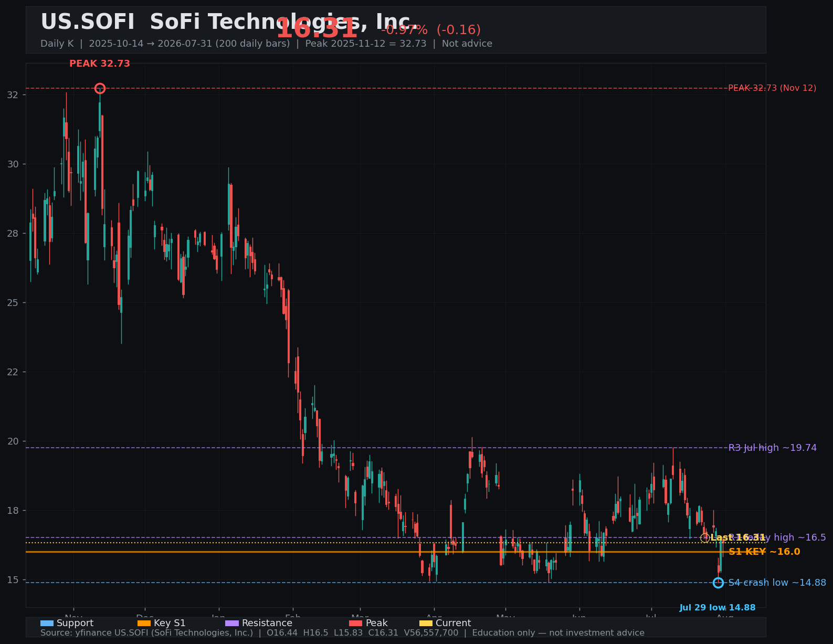This screenshot has height=644, width=833.
Task: Click the "H16.5" high value in the footer
Action: [315, 633]
